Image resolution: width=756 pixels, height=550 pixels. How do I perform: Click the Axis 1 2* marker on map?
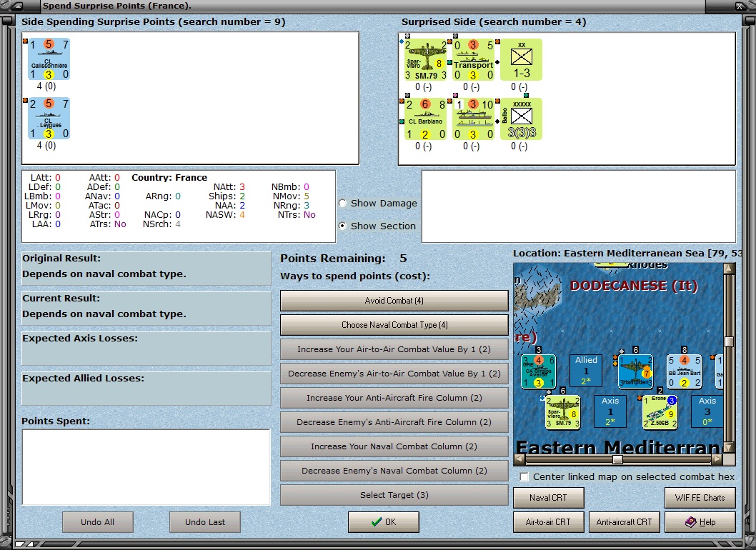click(x=610, y=411)
